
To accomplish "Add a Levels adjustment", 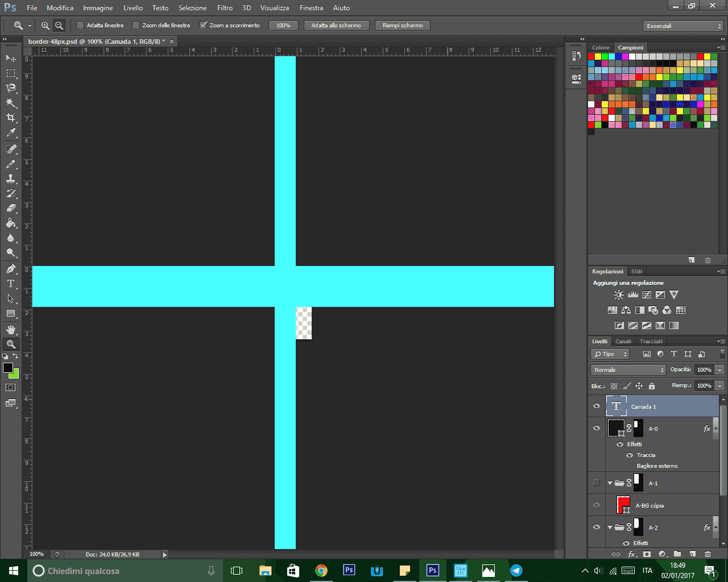I will (633, 294).
